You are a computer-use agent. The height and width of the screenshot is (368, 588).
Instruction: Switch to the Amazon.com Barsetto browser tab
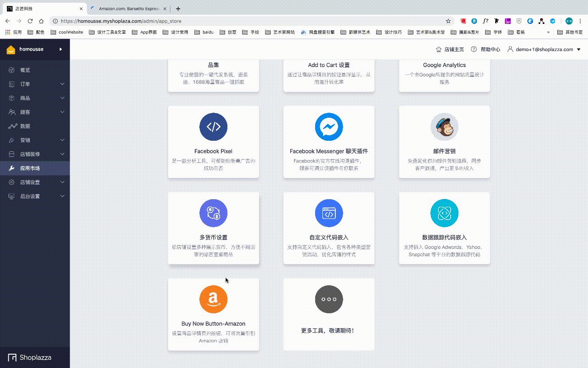point(129,9)
